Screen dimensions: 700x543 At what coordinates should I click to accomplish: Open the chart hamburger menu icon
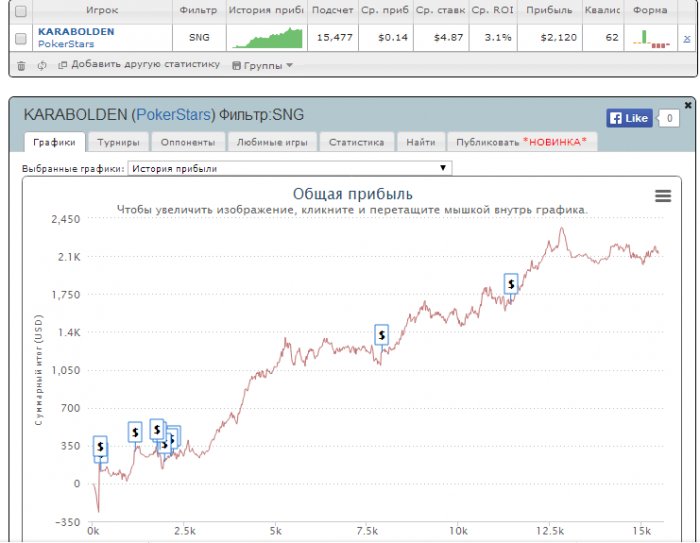662,196
